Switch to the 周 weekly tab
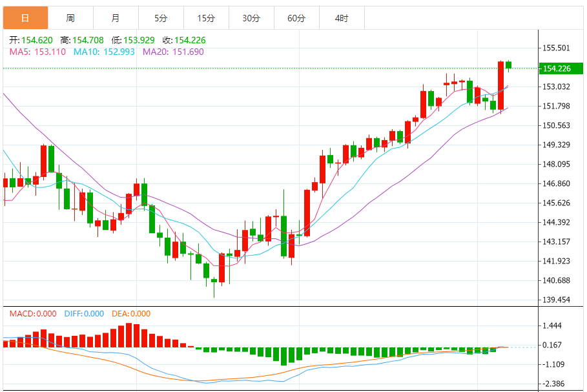 click(70, 18)
